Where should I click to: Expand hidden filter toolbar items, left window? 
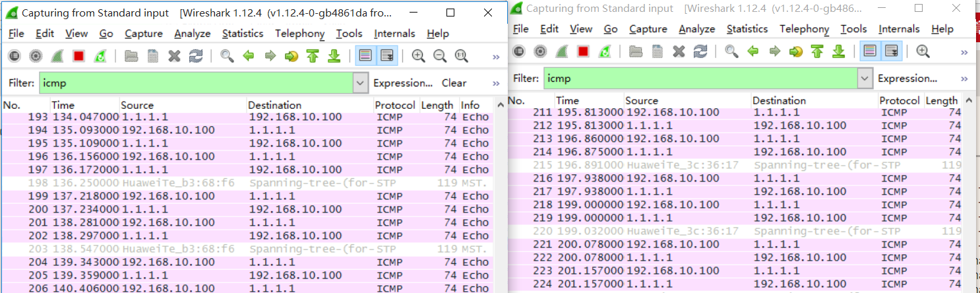[x=496, y=83]
